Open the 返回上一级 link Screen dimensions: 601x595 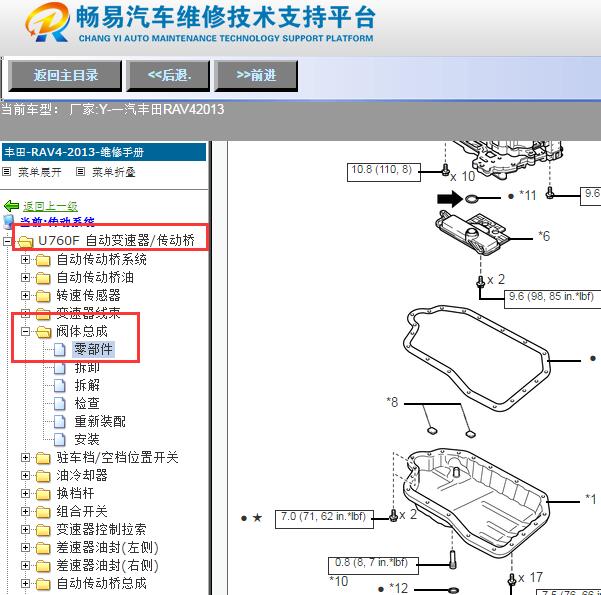click(x=50, y=206)
